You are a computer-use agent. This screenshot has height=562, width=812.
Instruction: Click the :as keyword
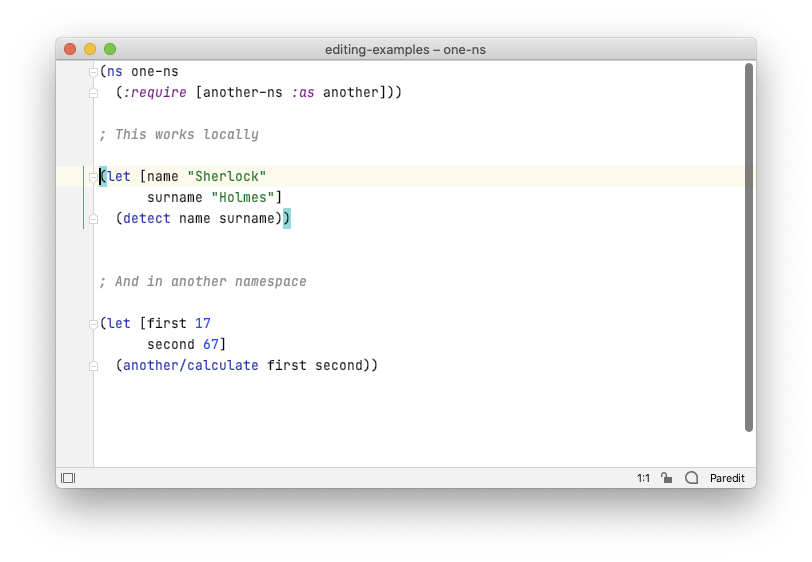click(x=302, y=93)
